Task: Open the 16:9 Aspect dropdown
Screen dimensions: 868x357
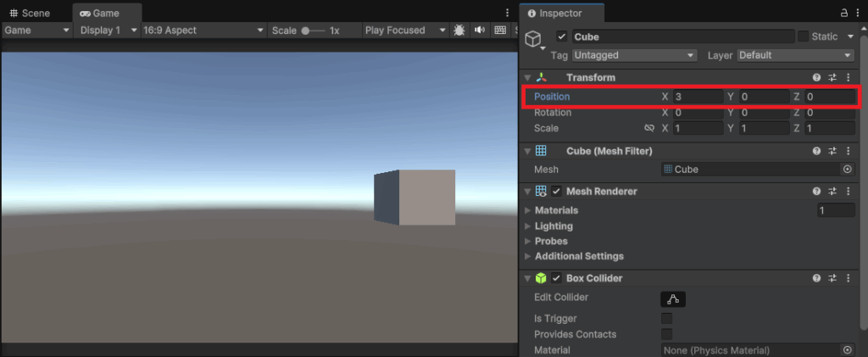Action: [203, 31]
